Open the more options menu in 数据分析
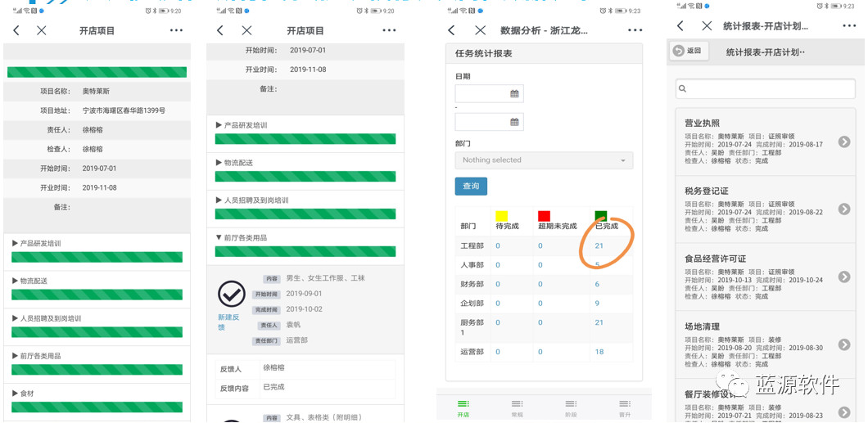868x423 pixels. click(635, 30)
